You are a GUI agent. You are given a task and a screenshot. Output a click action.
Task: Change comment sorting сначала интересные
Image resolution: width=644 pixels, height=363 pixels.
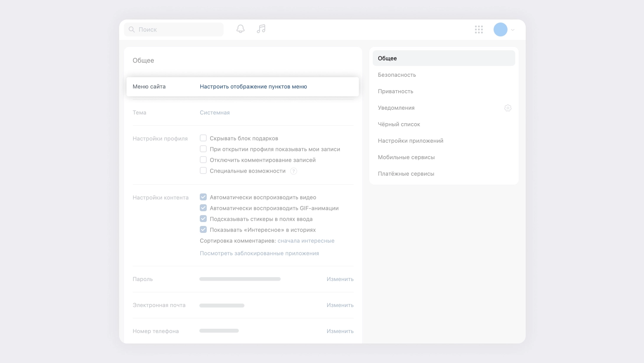click(306, 241)
